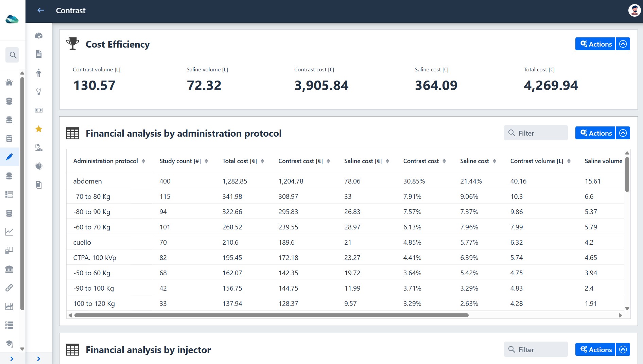
Task: Open the speedometer dashboard icon
Action: pos(39,36)
